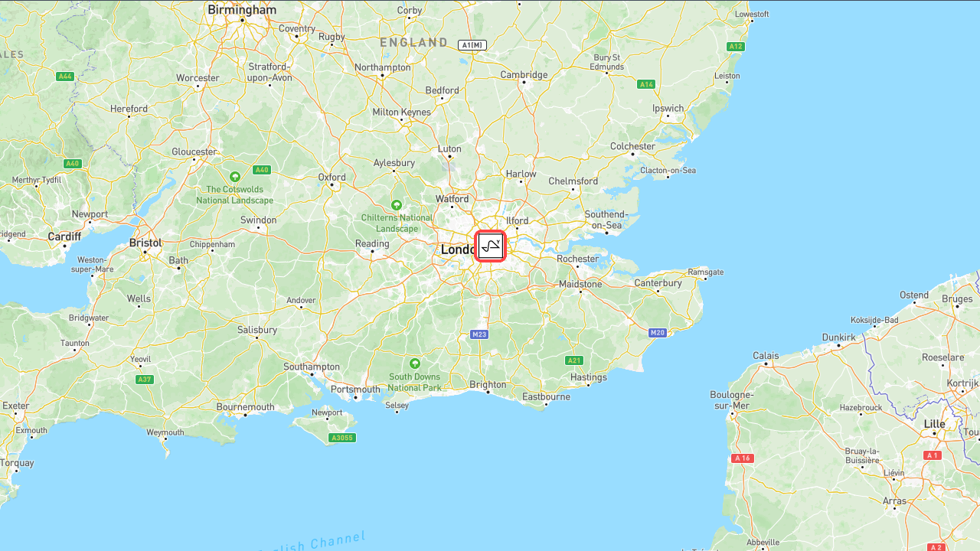Click the Birmingham city label
This screenshot has width=980, height=551.
(242, 10)
